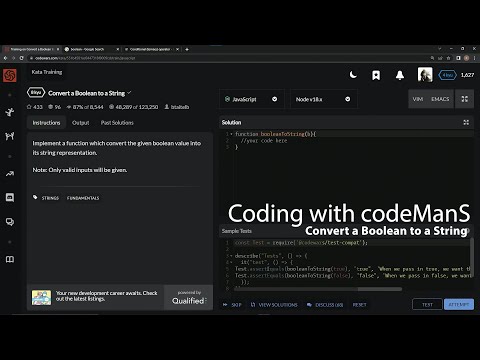480x360 pixels.
Task: Click the honor score 1,627
Action: pos(467,75)
